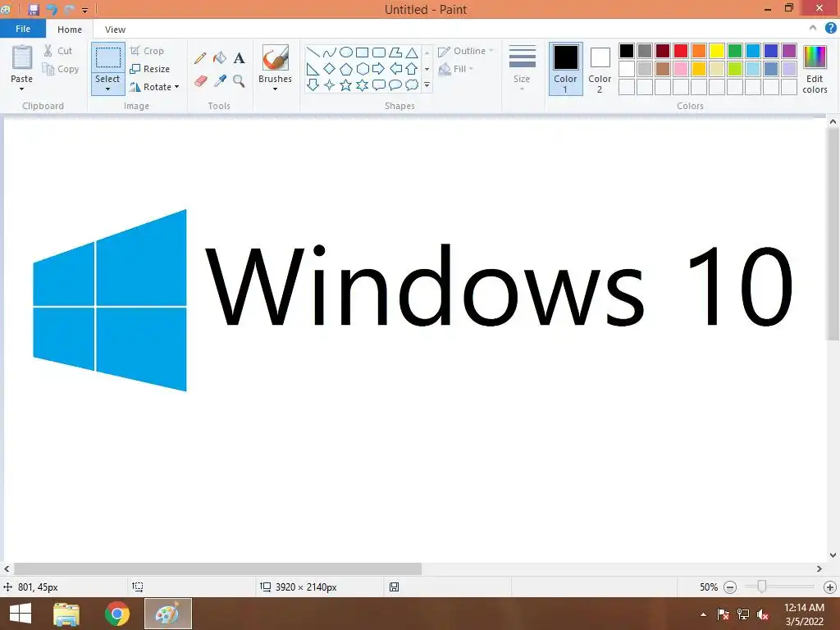Undo with the Quick Access arrow

[x=52, y=10]
